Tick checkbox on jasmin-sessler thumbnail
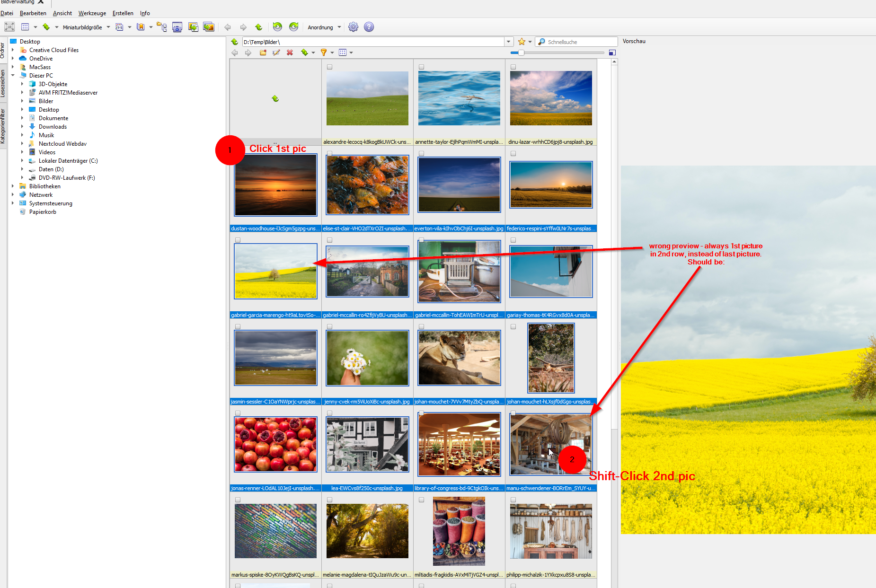 [x=238, y=327]
